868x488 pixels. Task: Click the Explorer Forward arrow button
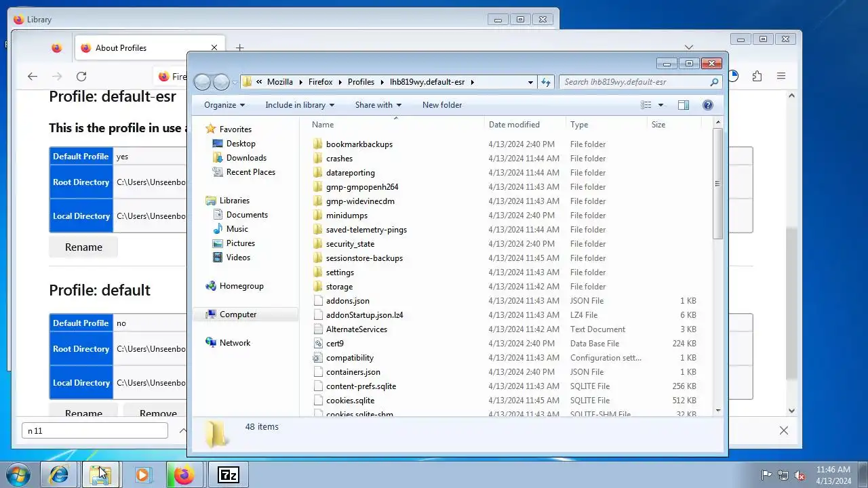(x=221, y=82)
